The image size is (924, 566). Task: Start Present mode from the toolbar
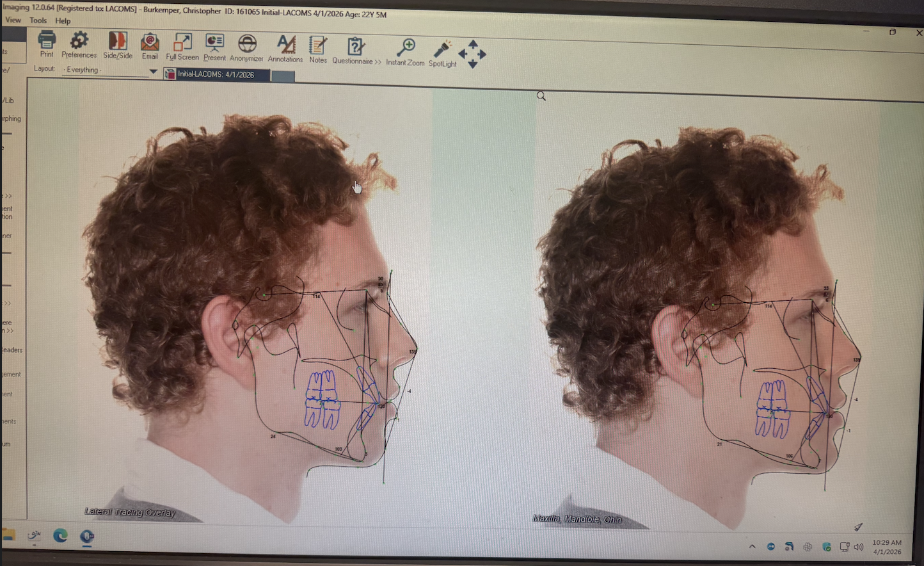214,45
